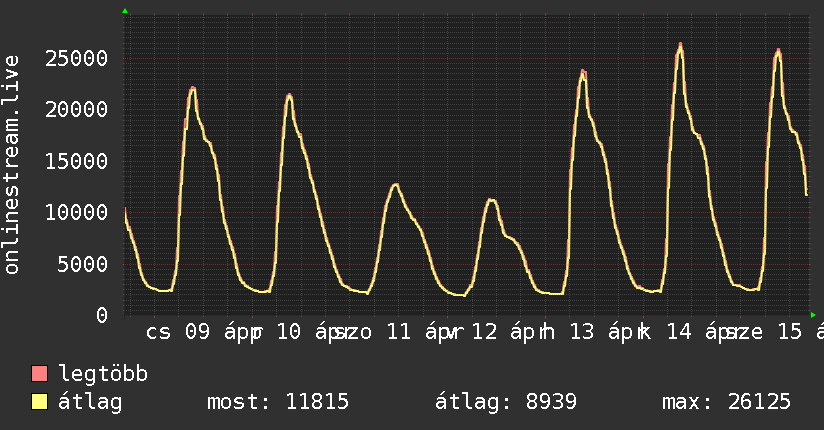The image size is (824, 430).
Task: Click the y-axis label 20000
Action: pyautogui.click(x=76, y=110)
